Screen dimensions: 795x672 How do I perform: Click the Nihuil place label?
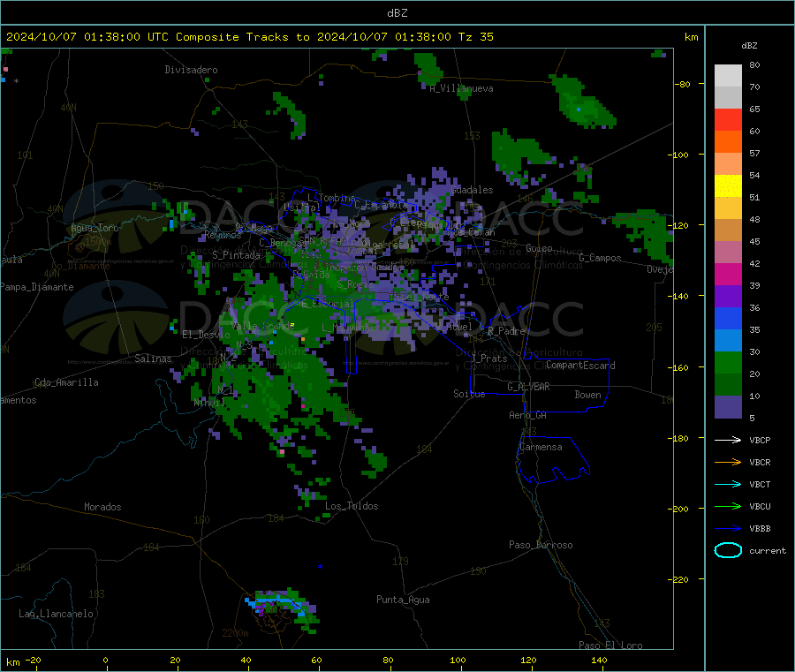pos(209,403)
